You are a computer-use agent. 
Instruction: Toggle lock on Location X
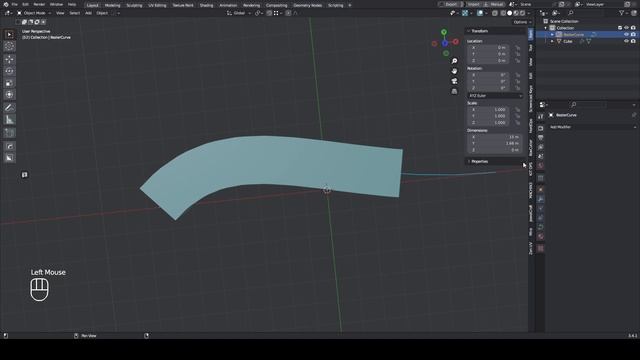pos(518,48)
